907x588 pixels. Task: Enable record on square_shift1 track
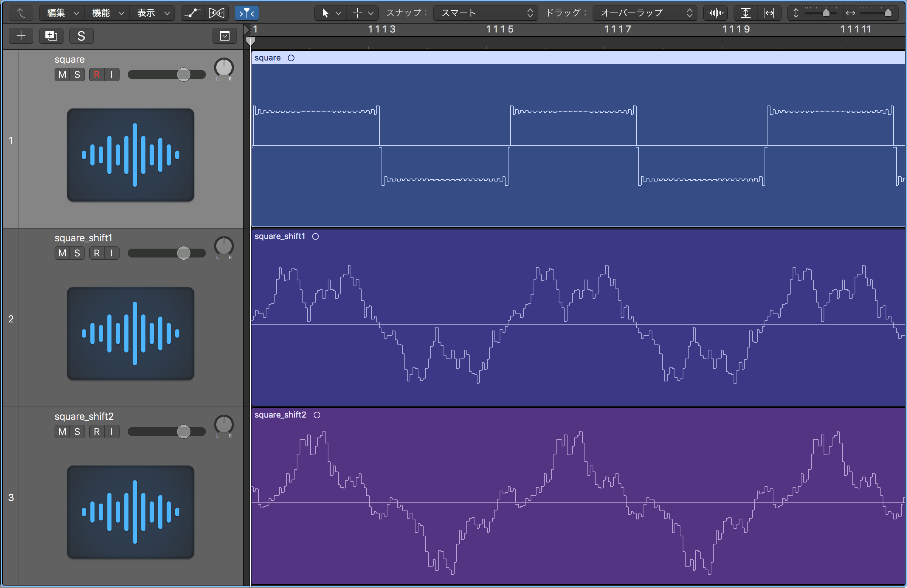click(x=97, y=253)
